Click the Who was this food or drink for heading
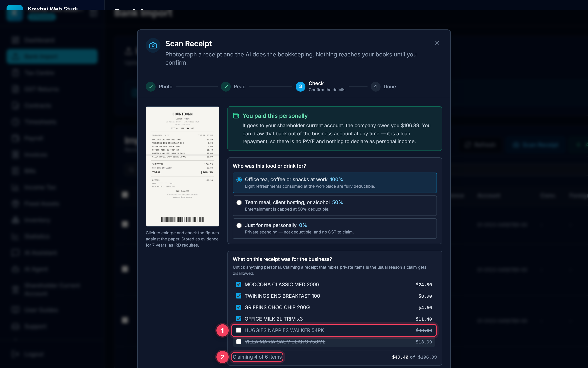Screen dimensions: 588x368 click(x=269, y=166)
